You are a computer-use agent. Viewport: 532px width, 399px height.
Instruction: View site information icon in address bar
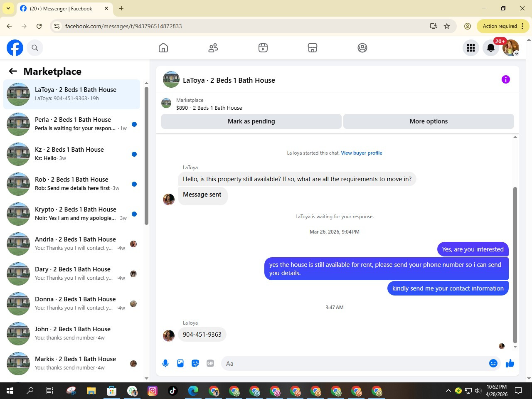57,26
